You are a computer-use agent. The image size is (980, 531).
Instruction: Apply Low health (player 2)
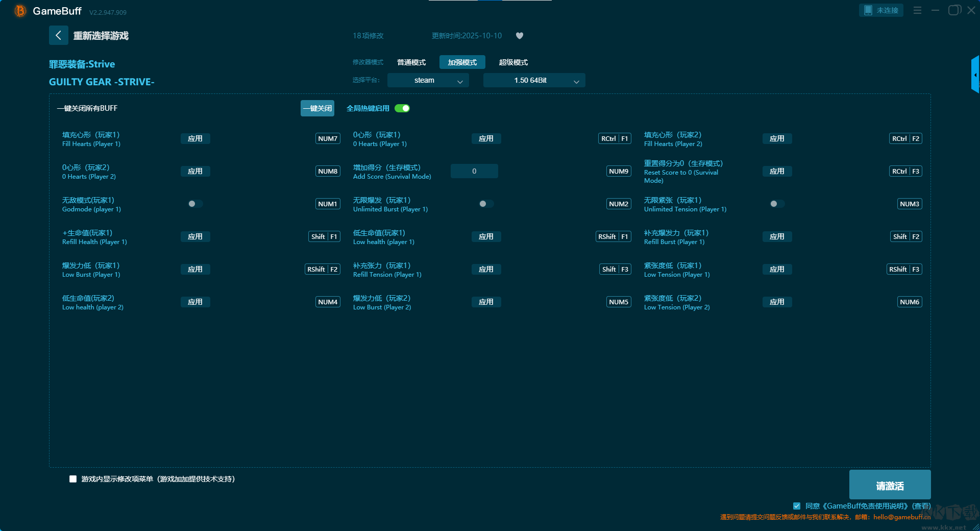click(195, 302)
